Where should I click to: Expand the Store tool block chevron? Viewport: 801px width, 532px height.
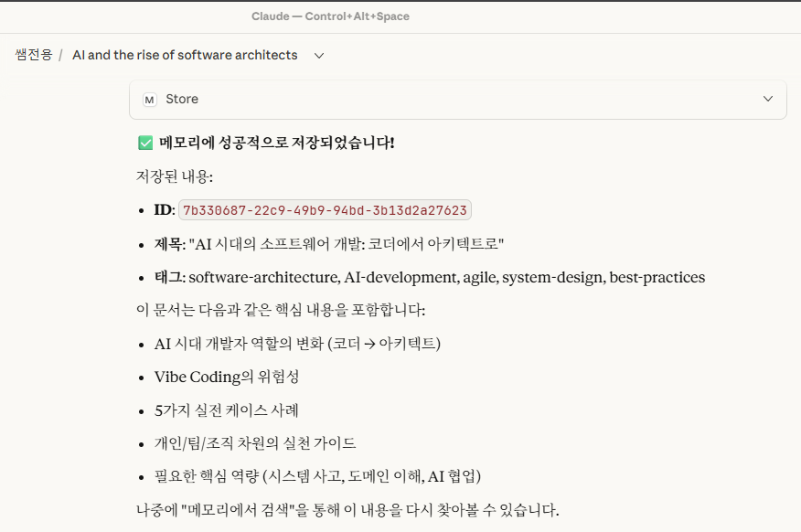click(768, 100)
